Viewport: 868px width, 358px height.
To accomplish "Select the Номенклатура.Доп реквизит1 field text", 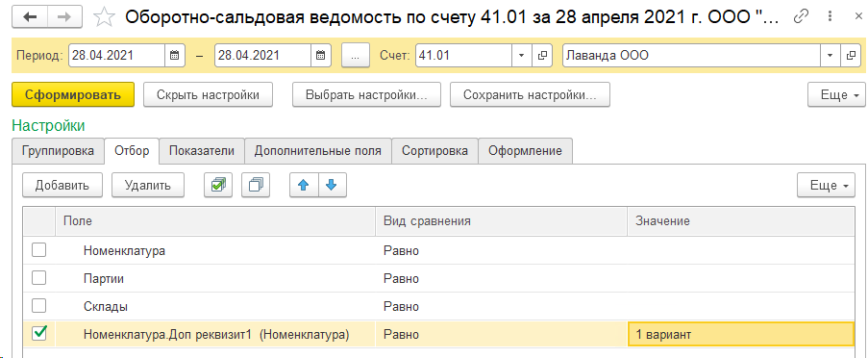I will 216,334.
